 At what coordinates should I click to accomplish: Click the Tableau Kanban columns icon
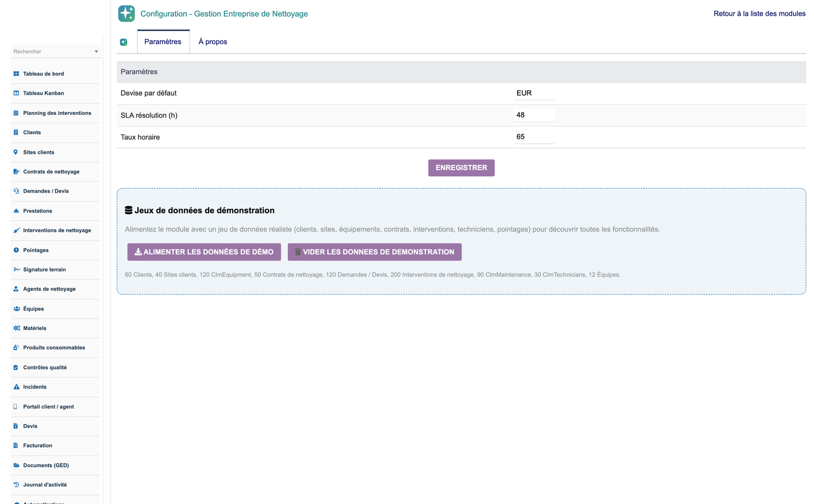(x=16, y=93)
